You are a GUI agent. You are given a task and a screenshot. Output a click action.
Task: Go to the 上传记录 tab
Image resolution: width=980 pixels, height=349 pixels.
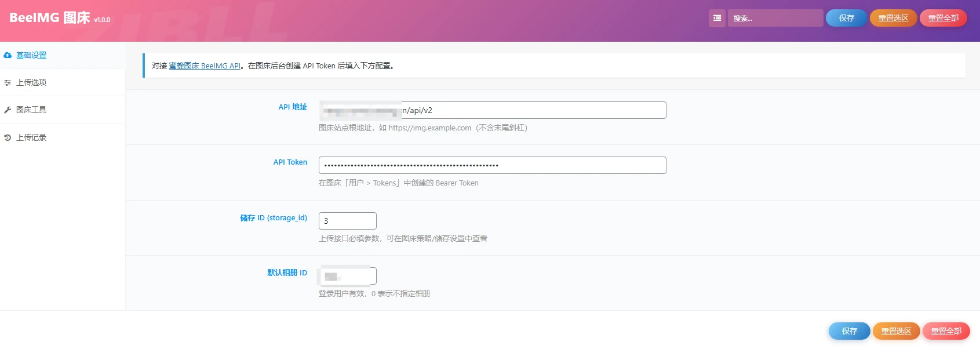coord(63,137)
